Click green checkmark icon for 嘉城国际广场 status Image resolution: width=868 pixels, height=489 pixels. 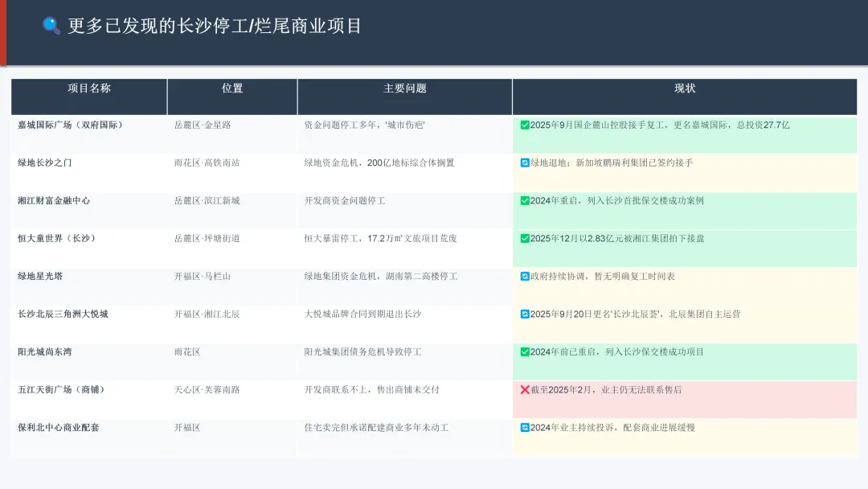pos(525,125)
